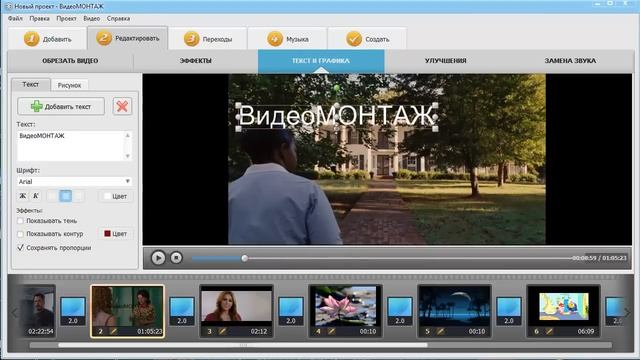Open edit pencil on clip 4
This screenshot has width=640, height=360.
pyautogui.click(x=331, y=331)
